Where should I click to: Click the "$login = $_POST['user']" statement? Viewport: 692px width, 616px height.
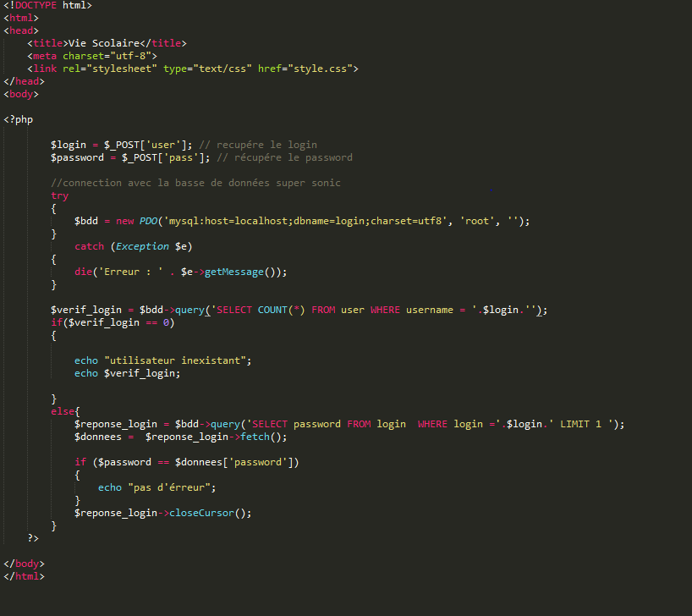coord(121,145)
